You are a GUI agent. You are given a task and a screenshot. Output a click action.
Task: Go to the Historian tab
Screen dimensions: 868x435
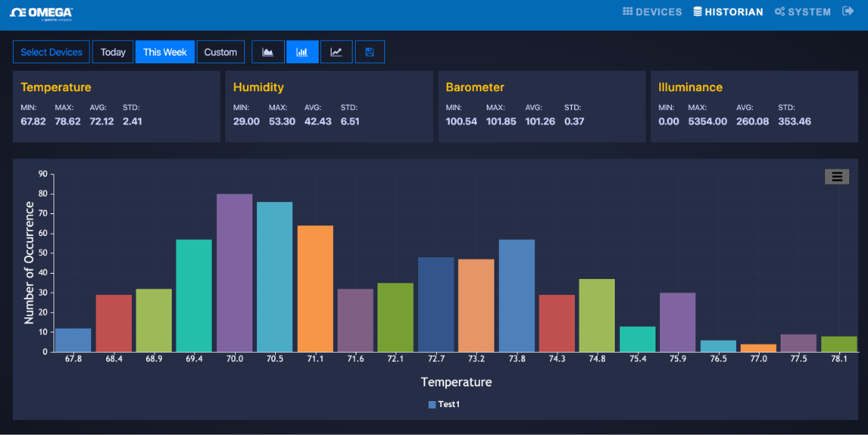[728, 12]
